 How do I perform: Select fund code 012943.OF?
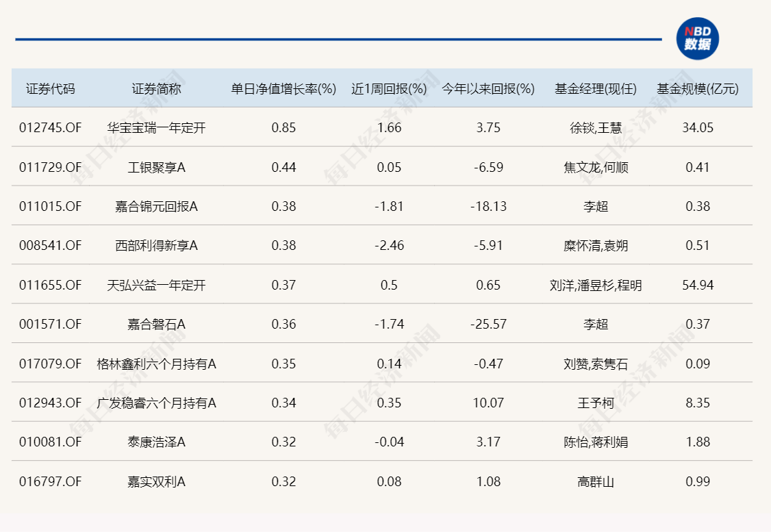[50, 403]
